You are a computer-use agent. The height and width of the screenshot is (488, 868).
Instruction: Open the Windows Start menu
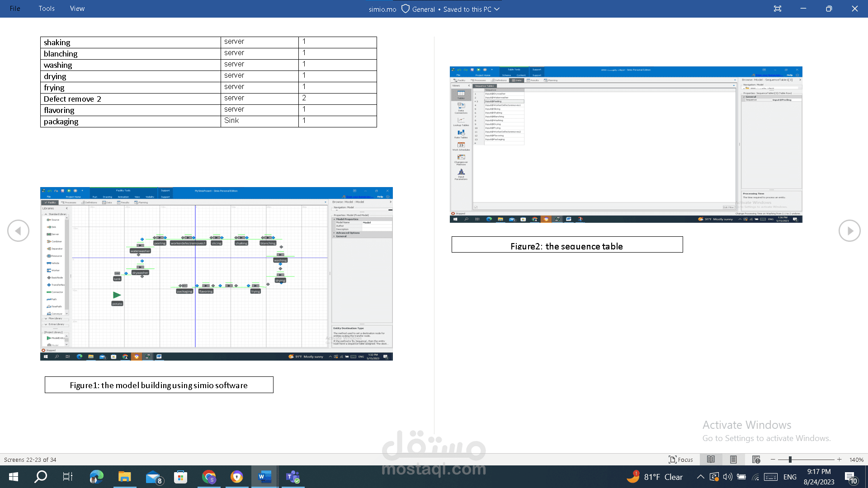(x=14, y=477)
